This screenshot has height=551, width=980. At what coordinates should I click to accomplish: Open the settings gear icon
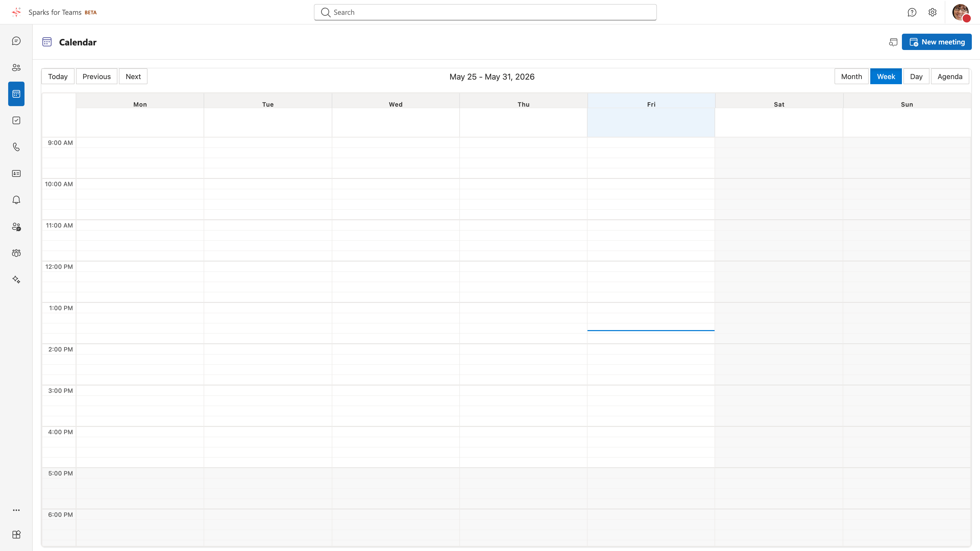(932, 12)
